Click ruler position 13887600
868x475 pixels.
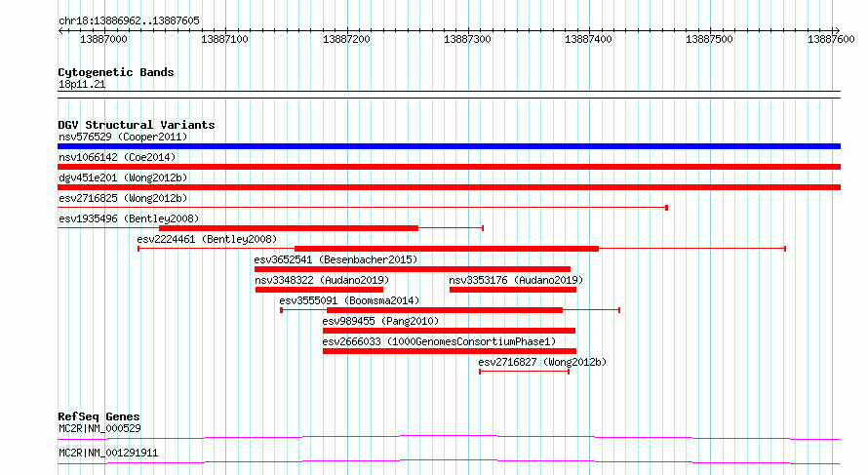(832, 39)
